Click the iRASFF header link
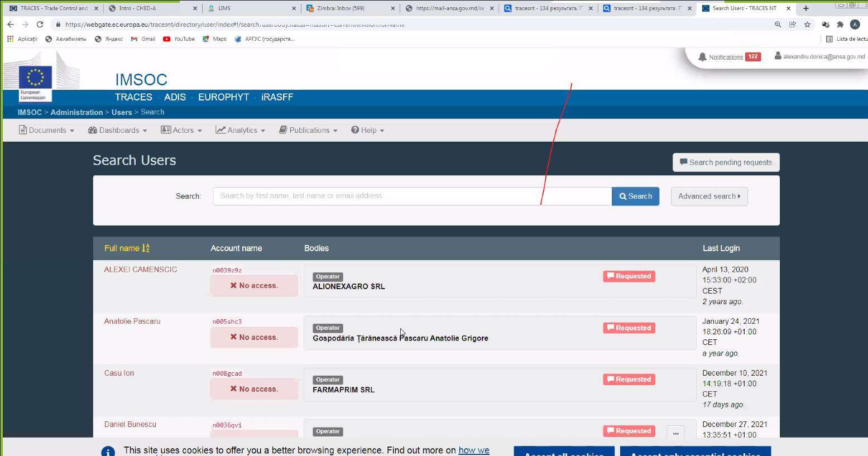This screenshot has height=456, width=868. [277, 97]
